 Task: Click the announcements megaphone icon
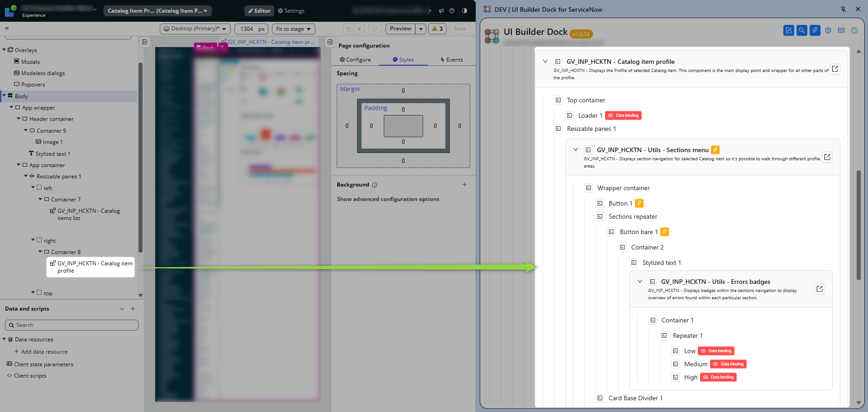tap(441, 11)
